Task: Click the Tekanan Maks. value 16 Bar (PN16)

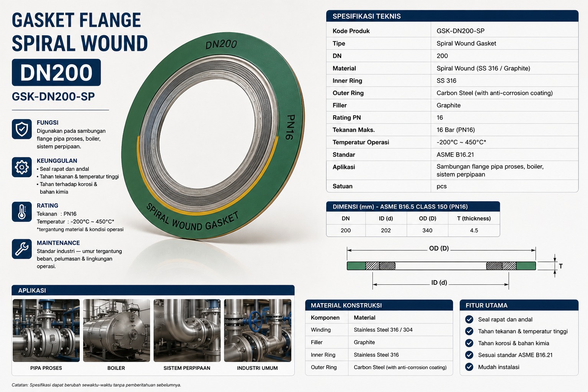Action: coord(456,130)
